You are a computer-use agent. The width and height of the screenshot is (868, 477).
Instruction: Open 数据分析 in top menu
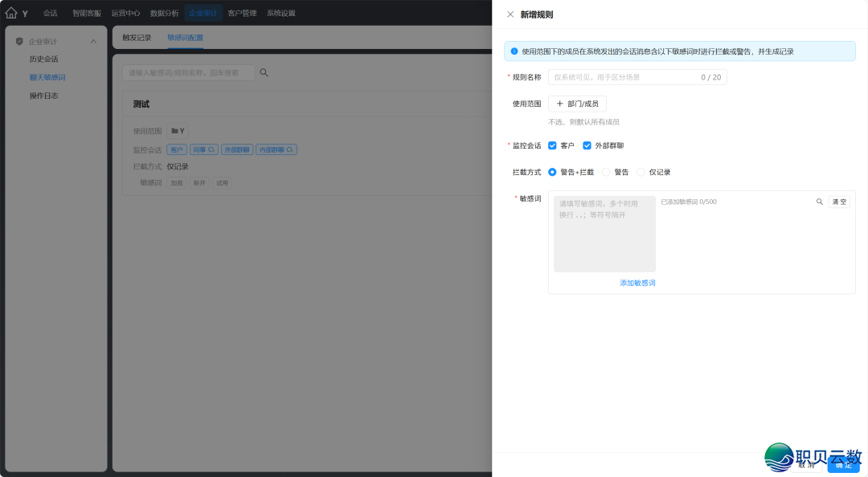coord(165,13)
